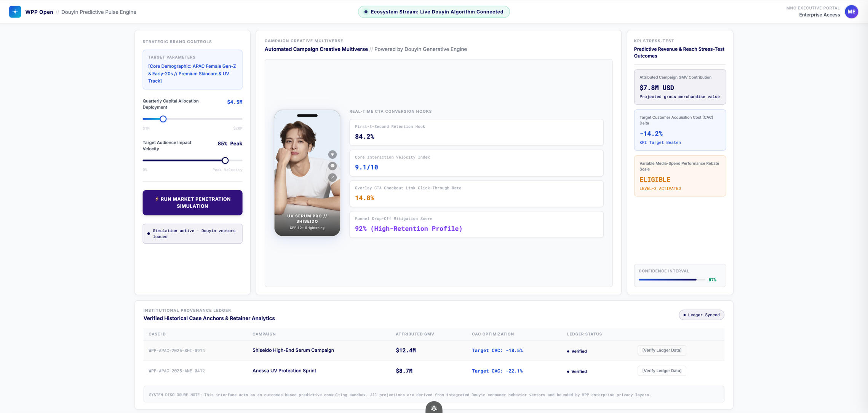Click the WPP Open logo icon

click(x=15, y=12)
